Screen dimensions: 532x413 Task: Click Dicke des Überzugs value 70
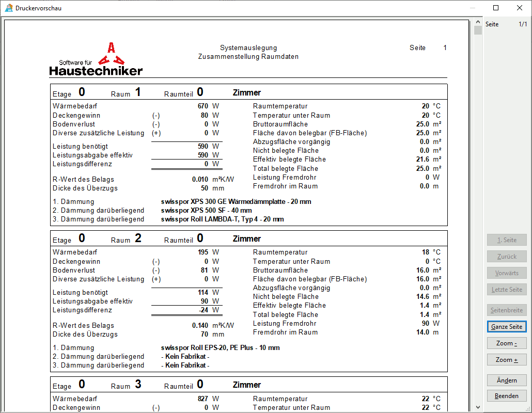point(204,335)
